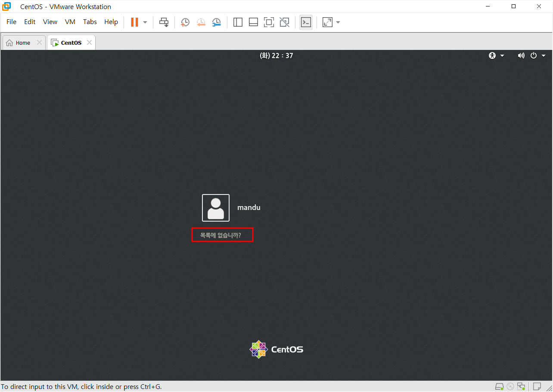Screen dimensions: 553x392
Task: Open the power options dropdown beside pause
Action: (145, 22)
